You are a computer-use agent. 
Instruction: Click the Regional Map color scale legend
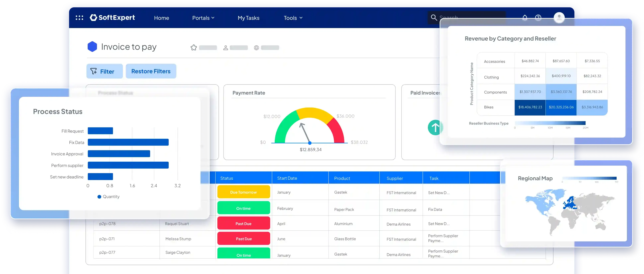589,178
